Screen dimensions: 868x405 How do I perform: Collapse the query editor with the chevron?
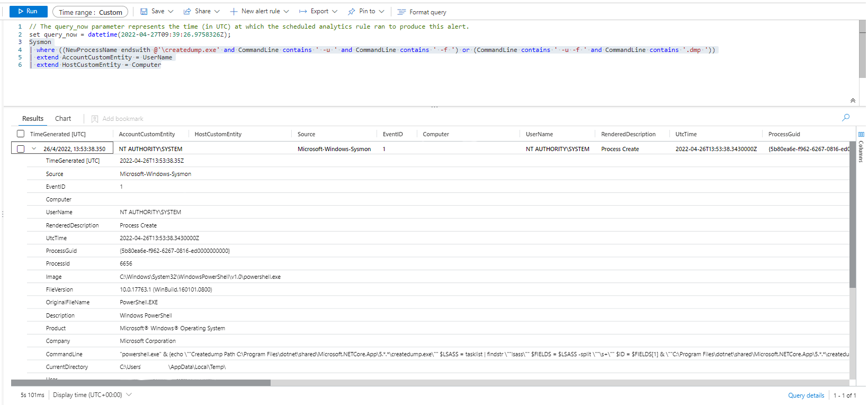(x=853, y=101)
